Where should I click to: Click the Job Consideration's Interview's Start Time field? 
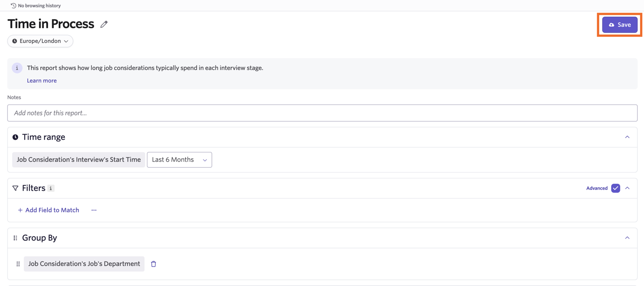tap(79, 160)
